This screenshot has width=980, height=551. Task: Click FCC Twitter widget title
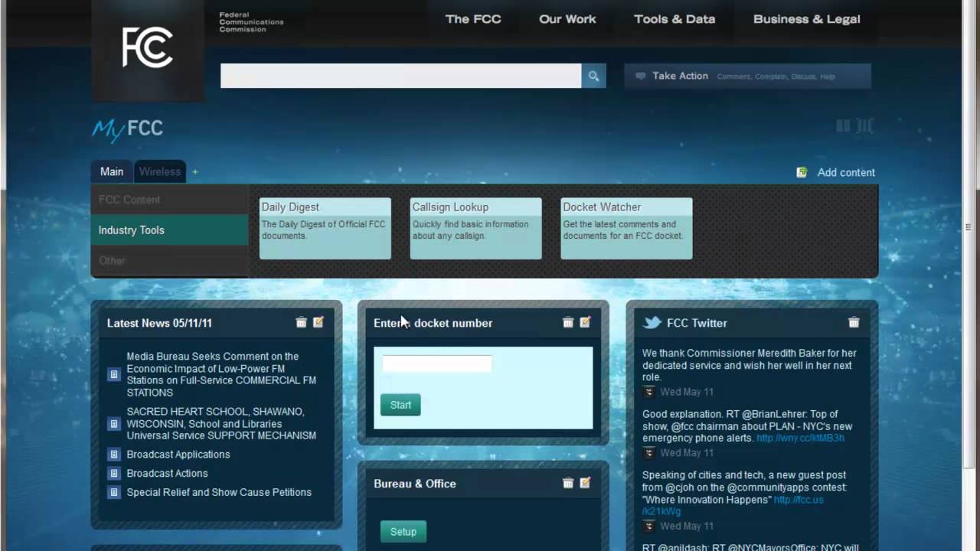tap(697, 323)
